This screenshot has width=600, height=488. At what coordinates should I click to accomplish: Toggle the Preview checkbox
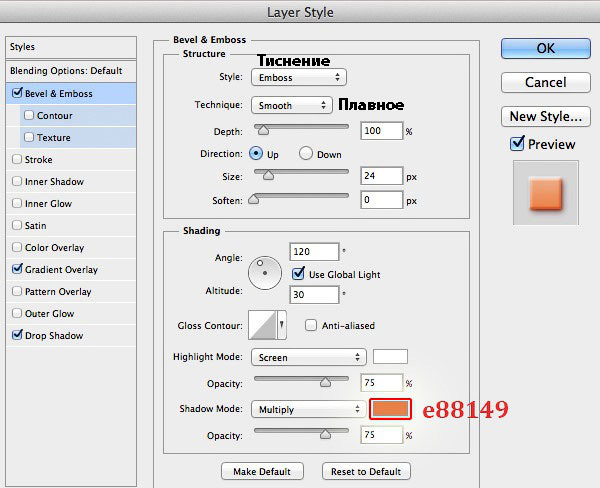tap(517, 144)
